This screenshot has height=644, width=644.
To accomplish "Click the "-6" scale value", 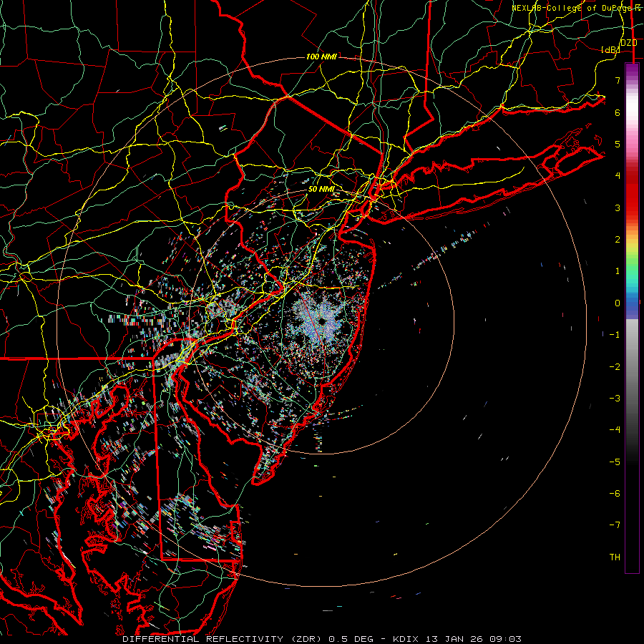I will (x=615, y=494).
